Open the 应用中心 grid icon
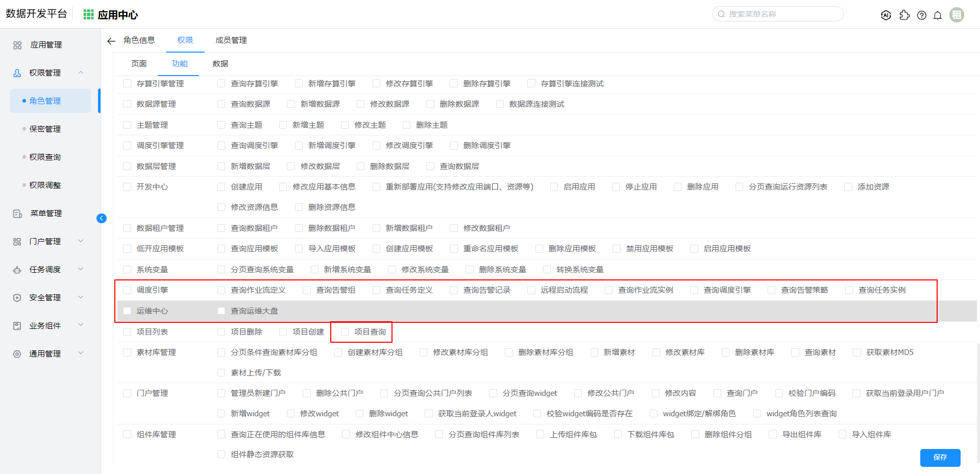Viewport: 980px width, 474px height. point(88,15)
